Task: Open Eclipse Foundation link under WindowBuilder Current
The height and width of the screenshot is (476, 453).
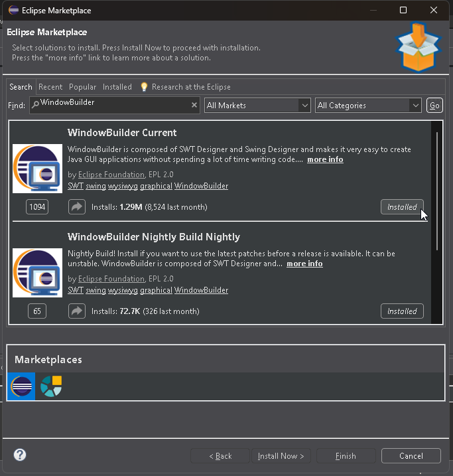Action: [111, 175]
